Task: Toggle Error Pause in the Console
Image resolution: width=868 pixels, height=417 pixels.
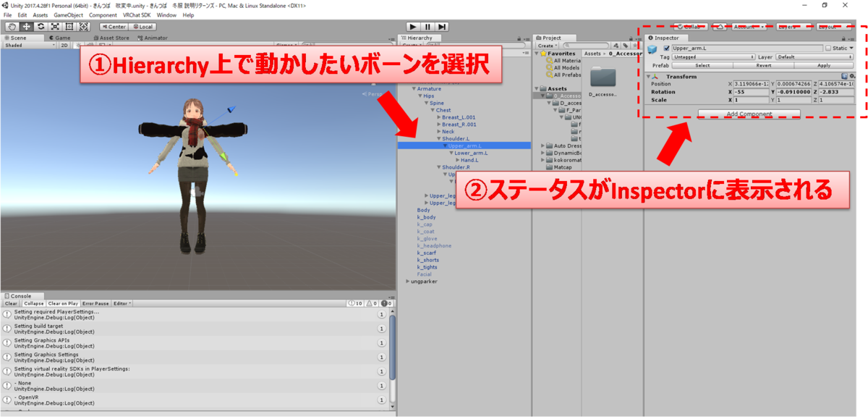Action: coord(96,303)
